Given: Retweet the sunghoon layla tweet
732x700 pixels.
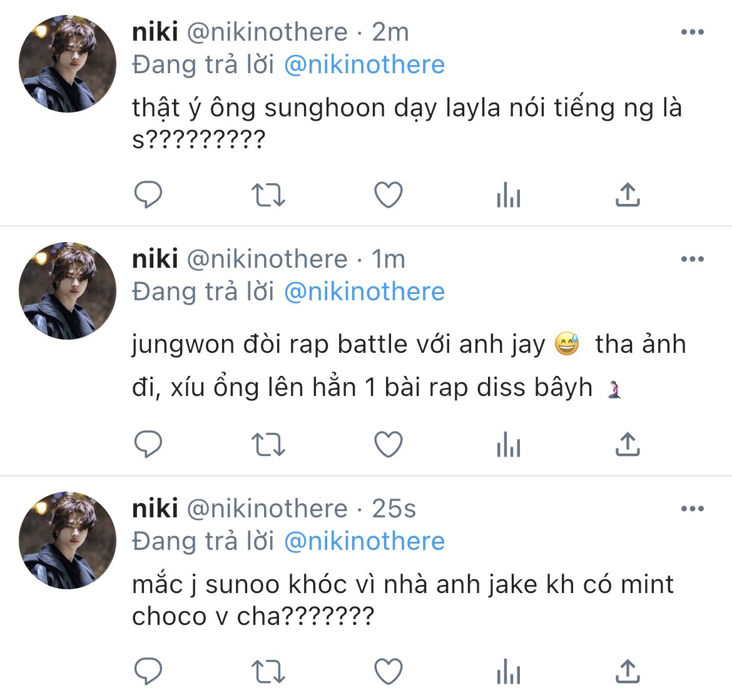Looking at the screenshot, I should click(x=268, y=195).
